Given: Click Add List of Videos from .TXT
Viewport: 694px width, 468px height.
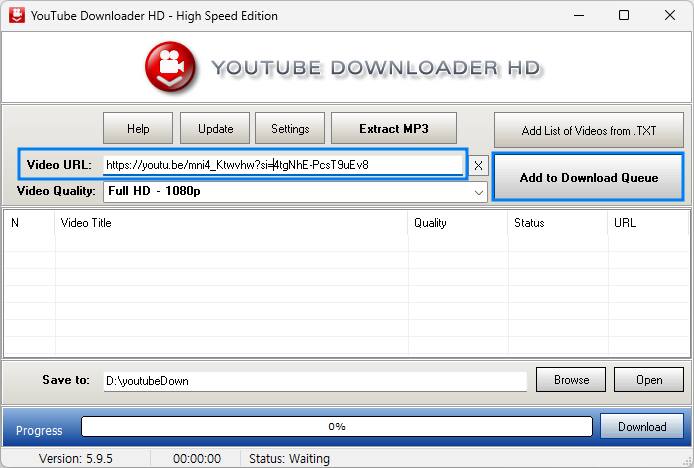Looking at the screenshot, I should [x=589, y=130].
